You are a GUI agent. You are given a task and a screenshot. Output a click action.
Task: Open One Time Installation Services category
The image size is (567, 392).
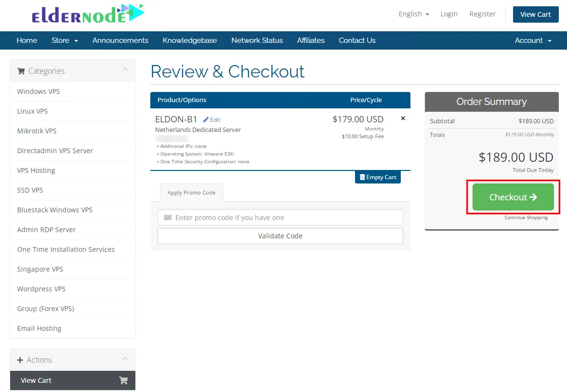point(73,249)
